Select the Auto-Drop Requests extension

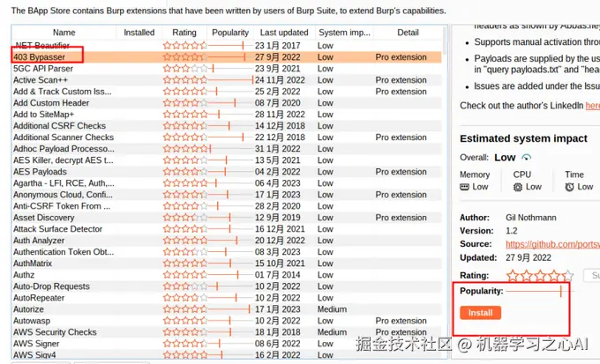click(x=227, y=286)
